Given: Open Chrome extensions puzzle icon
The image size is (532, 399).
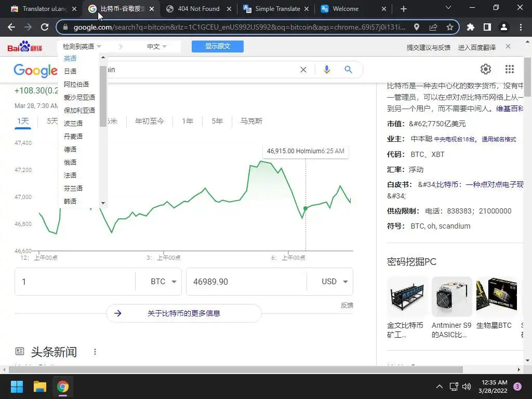Looking at the screenshot, I should pos(471,27).
